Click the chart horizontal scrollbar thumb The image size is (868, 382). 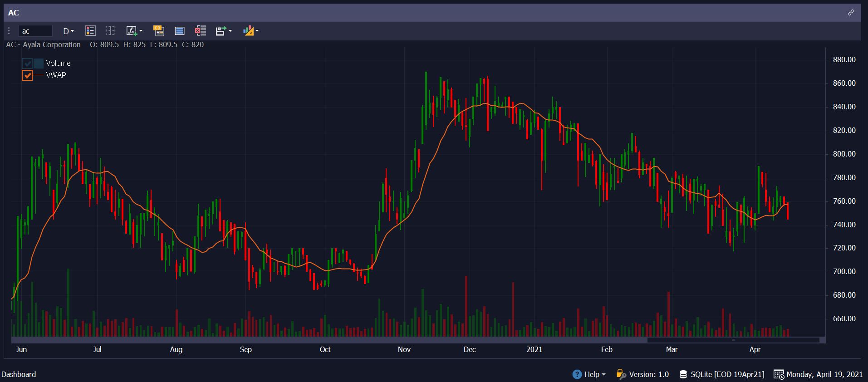tap(733, 340)
